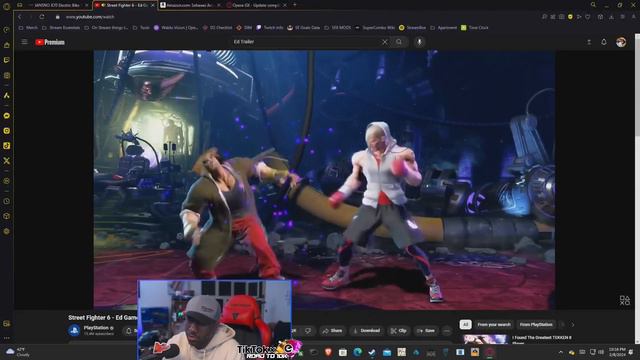Screen dimensions: 640x360
Task: Open the Aria AI icon in sidebar
Action: [7, 95]
